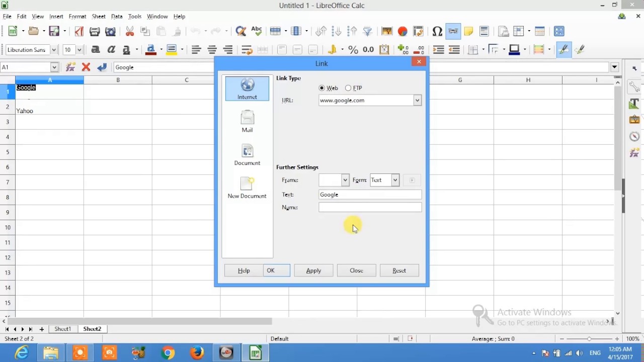Apply Percent number format icon
This screenshot has height=362, width=644.
pos(353,50)
